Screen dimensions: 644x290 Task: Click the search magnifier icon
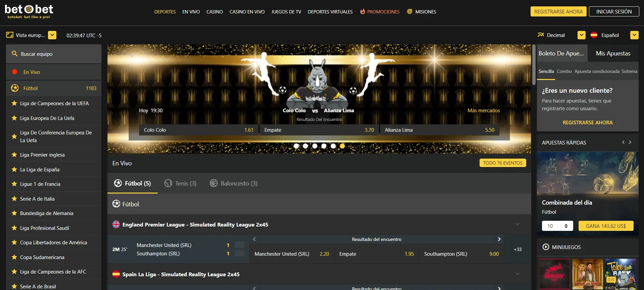14,54
